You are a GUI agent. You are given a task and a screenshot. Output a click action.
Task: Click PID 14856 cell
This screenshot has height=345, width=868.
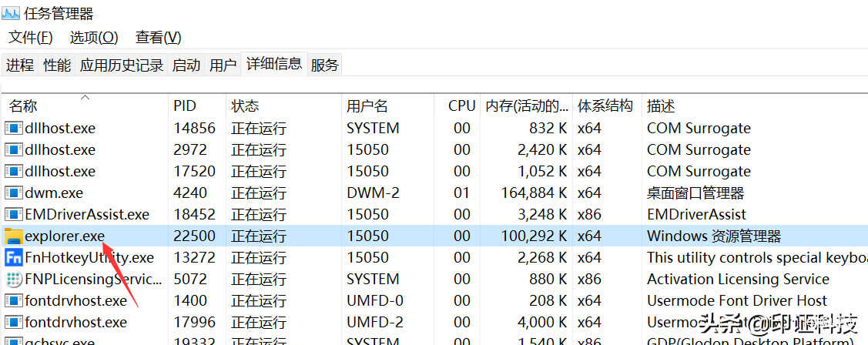click(194, 129)
